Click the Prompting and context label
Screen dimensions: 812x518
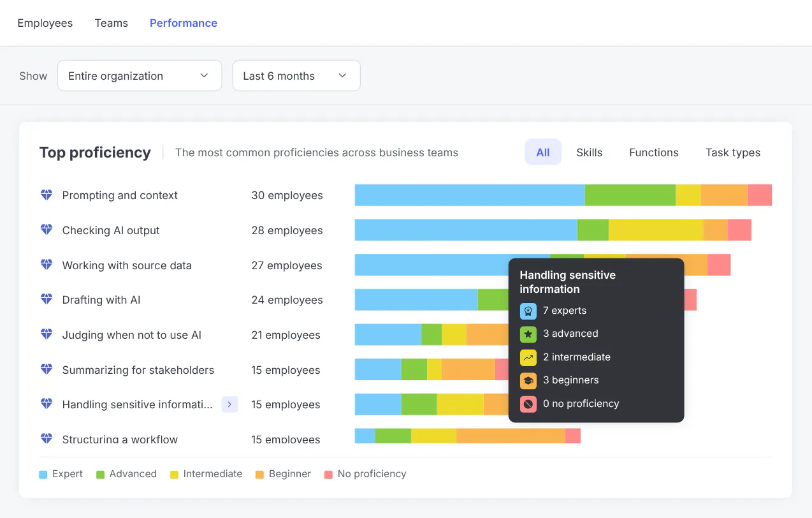tap(120, 195)
